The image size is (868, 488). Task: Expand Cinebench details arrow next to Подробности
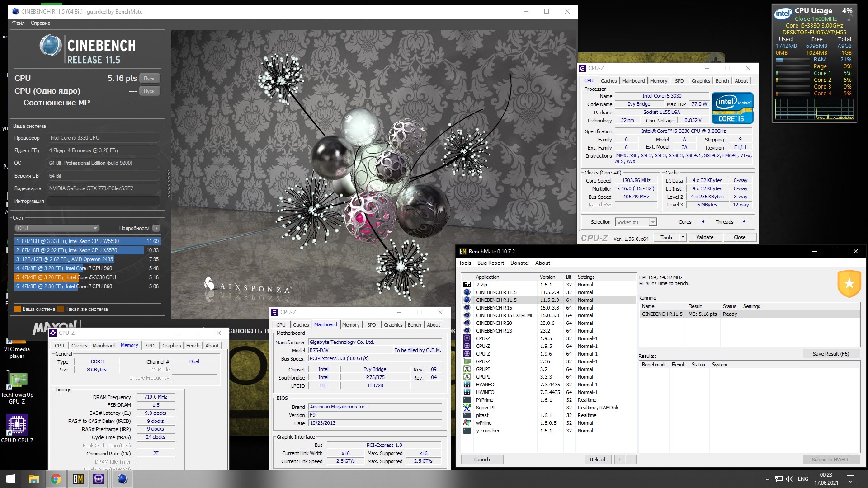pyautogui.click(x=156, y=228)
